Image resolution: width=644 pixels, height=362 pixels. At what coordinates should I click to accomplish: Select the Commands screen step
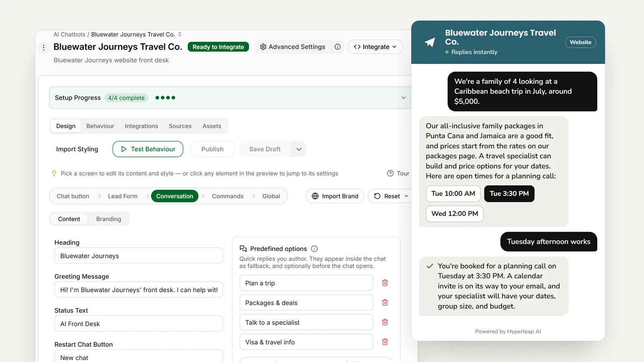pos(228,196)
